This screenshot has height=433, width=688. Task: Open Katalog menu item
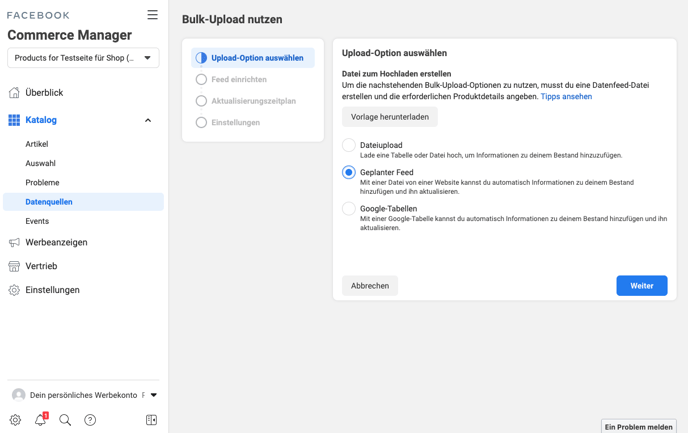41,120
